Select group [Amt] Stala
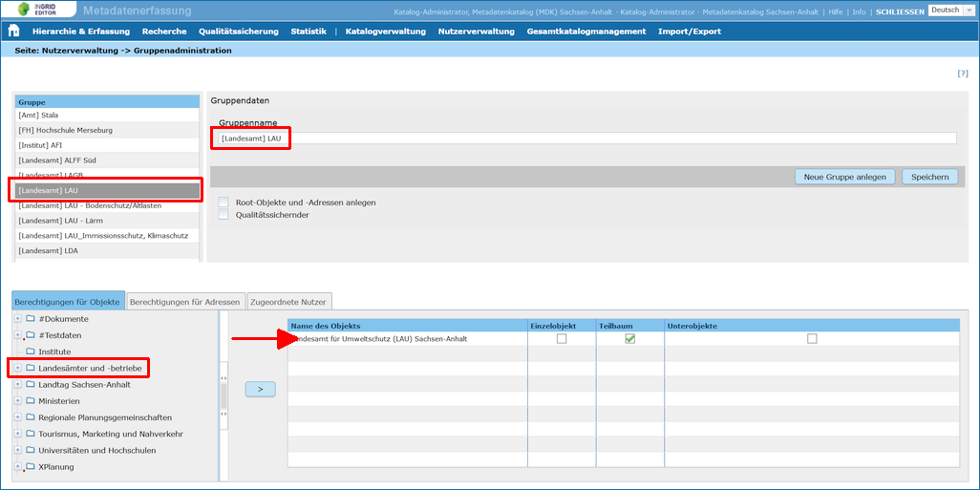Image resolution: width=980 pixels, height=490 pixels. pyautogui.click(x=107, y=115)
